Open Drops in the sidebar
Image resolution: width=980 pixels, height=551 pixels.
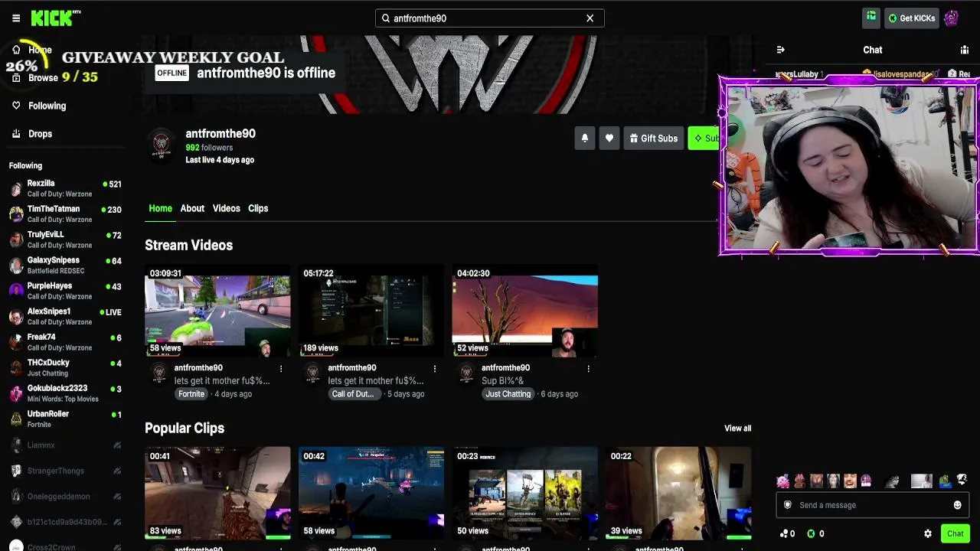pos(32,134)
